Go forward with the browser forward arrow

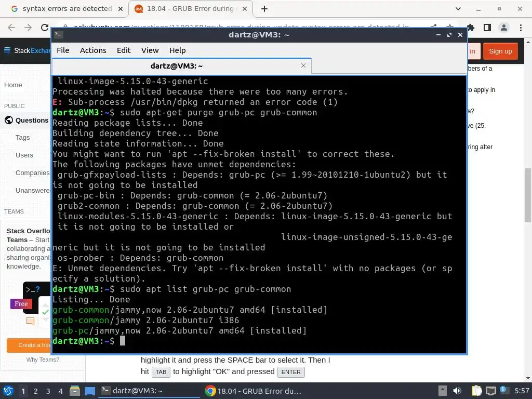click(28, 28)
